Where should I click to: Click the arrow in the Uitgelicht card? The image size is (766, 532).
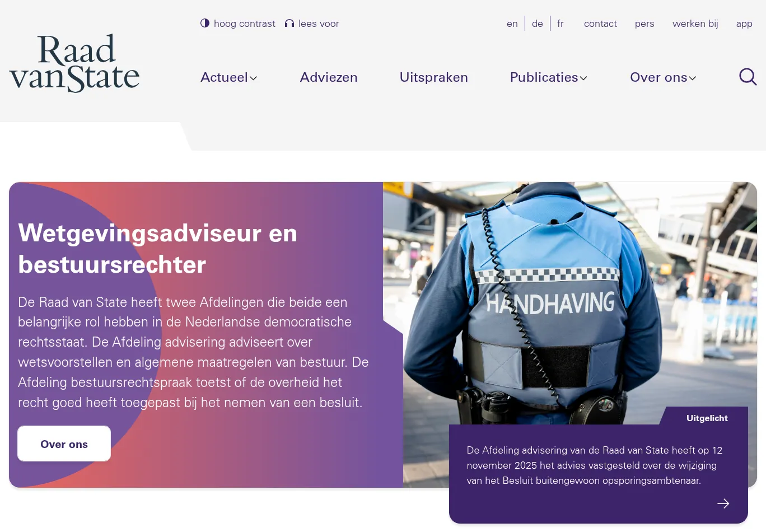[x=723, y=503]
